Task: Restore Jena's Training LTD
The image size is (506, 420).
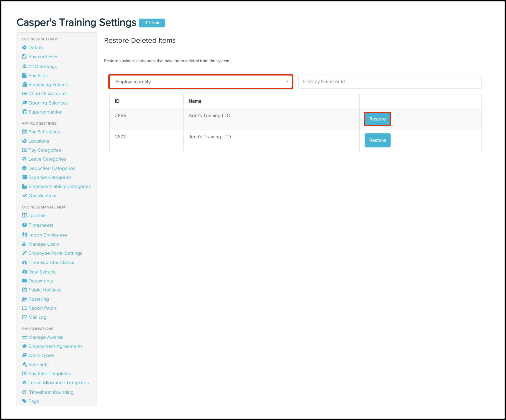Action: click(x=377, y=140)
